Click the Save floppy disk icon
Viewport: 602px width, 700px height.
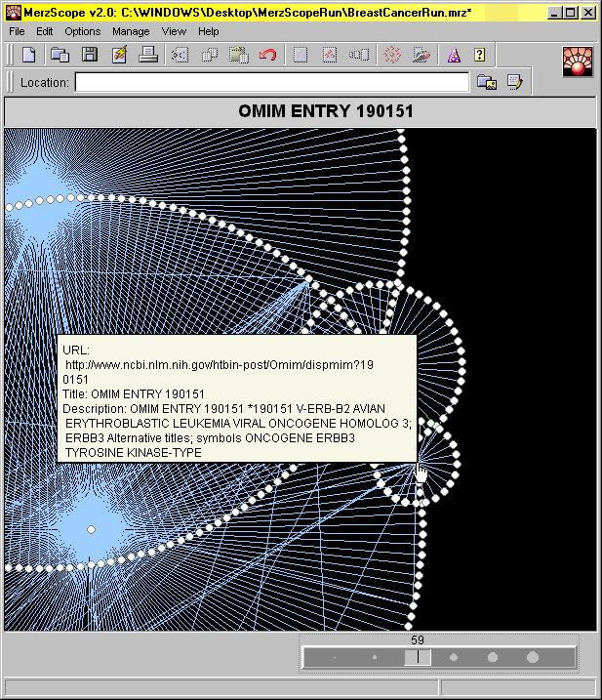tap(89, 56)
